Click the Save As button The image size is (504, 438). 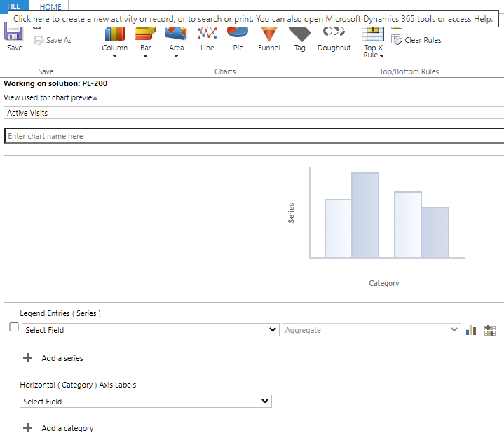(x=53, y=40)
